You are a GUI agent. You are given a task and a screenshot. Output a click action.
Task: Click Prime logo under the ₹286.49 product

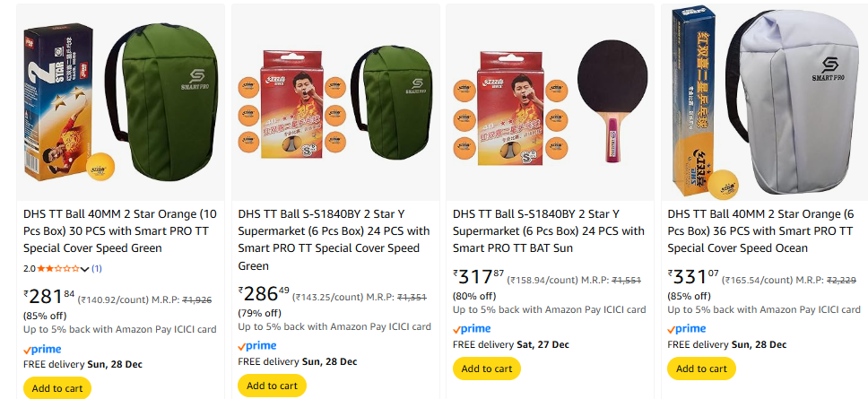click(x=256, y=346)
